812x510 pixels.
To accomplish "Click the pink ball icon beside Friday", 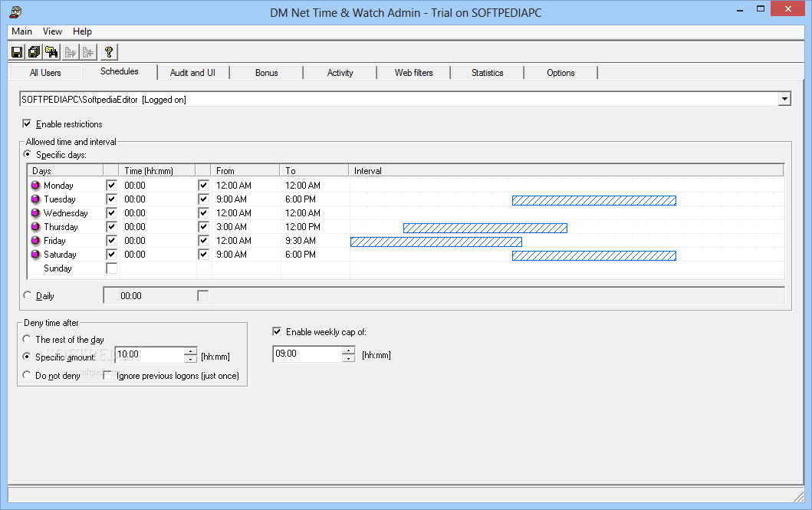I will point(36,241).
